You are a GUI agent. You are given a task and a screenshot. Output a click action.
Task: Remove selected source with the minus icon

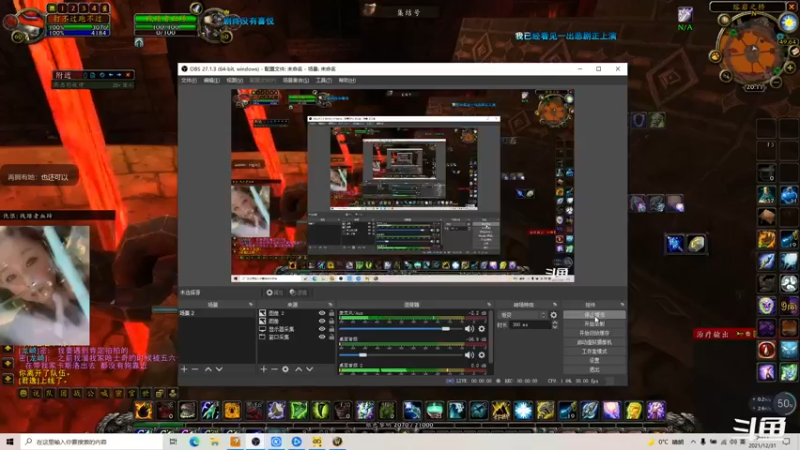coord(274,369)
